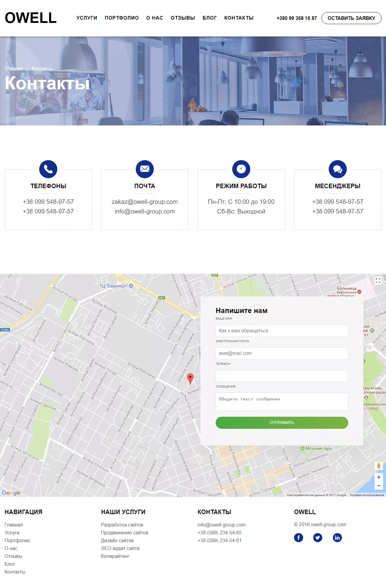Open Отзывы in the footer navigation

[x=13, y=556]
